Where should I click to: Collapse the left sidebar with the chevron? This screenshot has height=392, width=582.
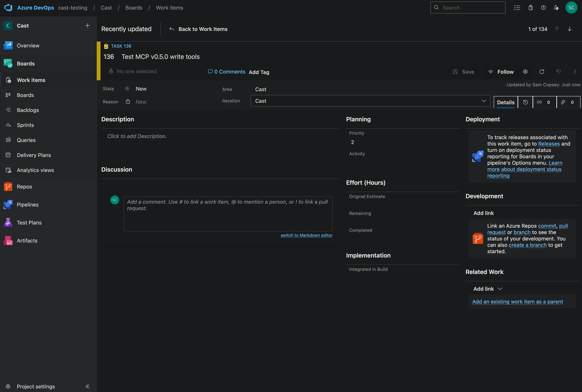[x=87, y=386]
